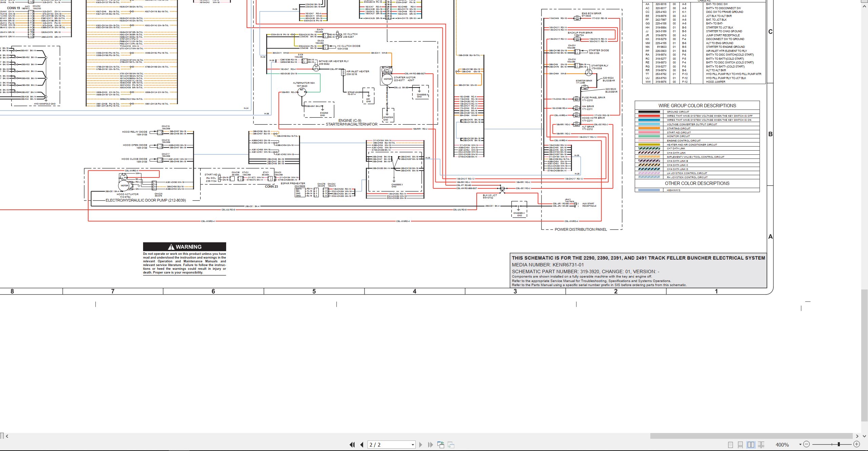The height and width of the screenshot is (451, 868).
Task: Click the HIGHWAYS light blue color swatch
Action: [x=649, y=190]
